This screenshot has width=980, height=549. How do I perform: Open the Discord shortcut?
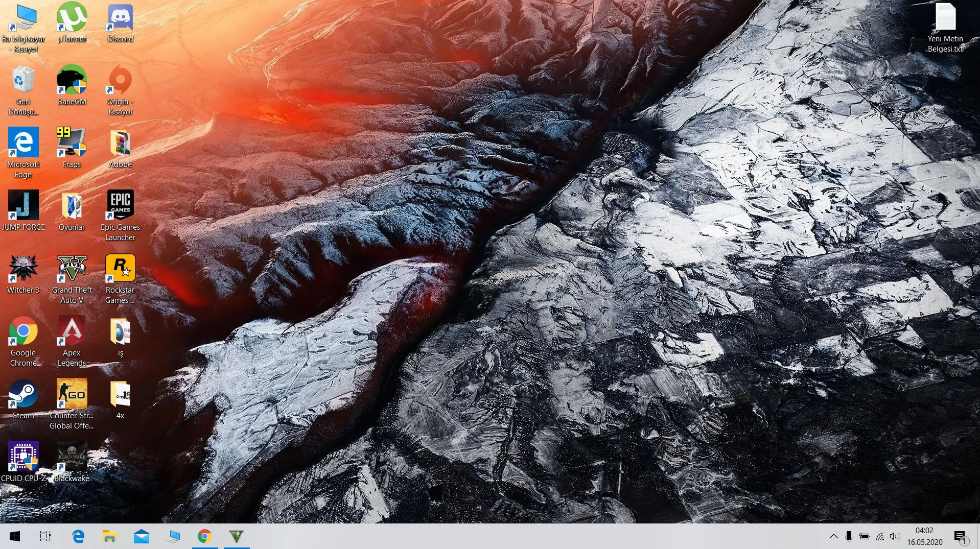tap(120, 20)
